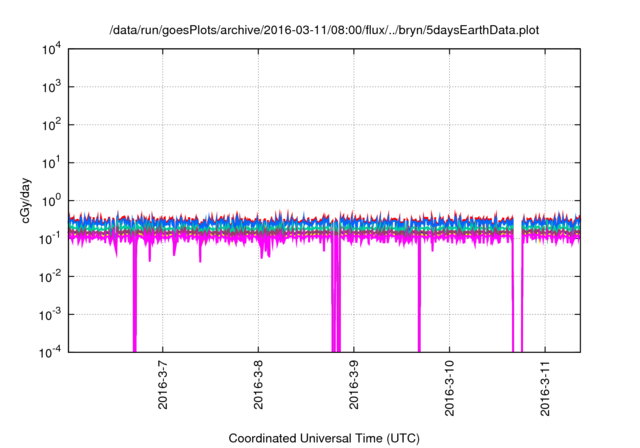
Task: Click the 10^4 y-axis tick label
Action: [x=51, y=49]
